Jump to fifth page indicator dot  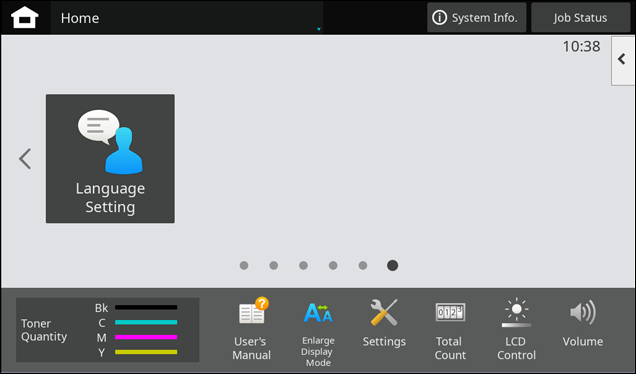363,265
